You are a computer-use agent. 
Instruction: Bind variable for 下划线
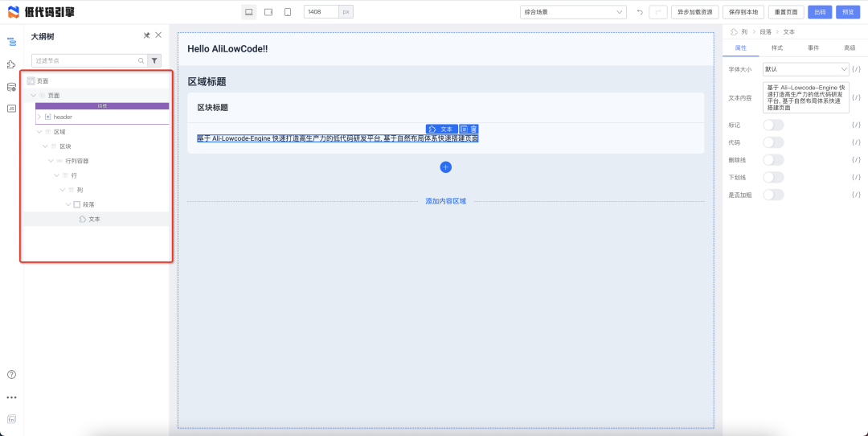857,177
